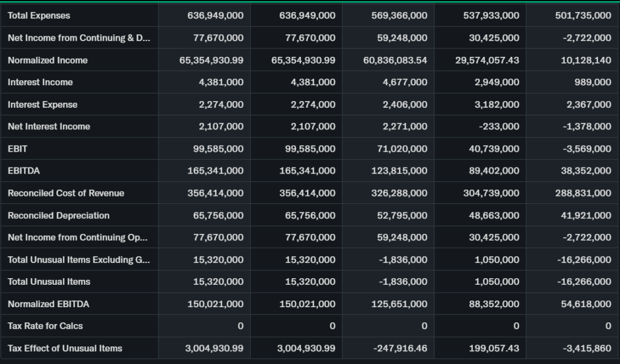Screen dimensions: 620x364
Task: Select the Tax Rate for Calcs label
Action: click(45, 326)
